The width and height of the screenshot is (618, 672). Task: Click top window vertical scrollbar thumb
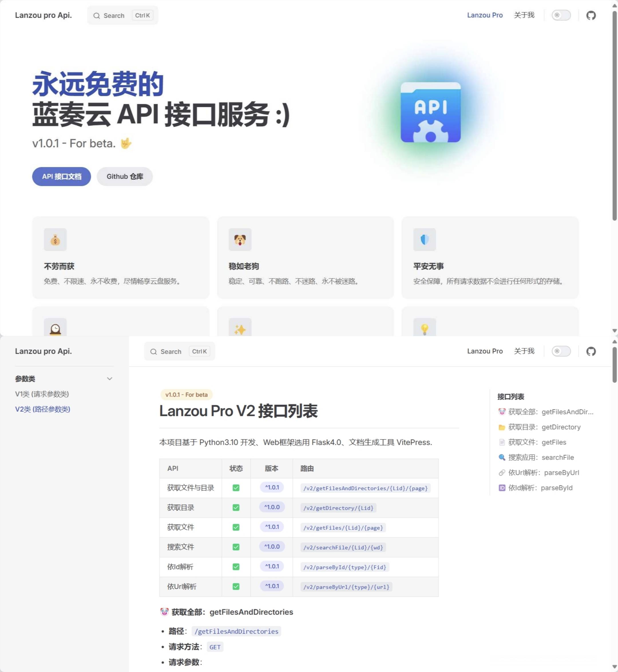(x=614, y=115)
